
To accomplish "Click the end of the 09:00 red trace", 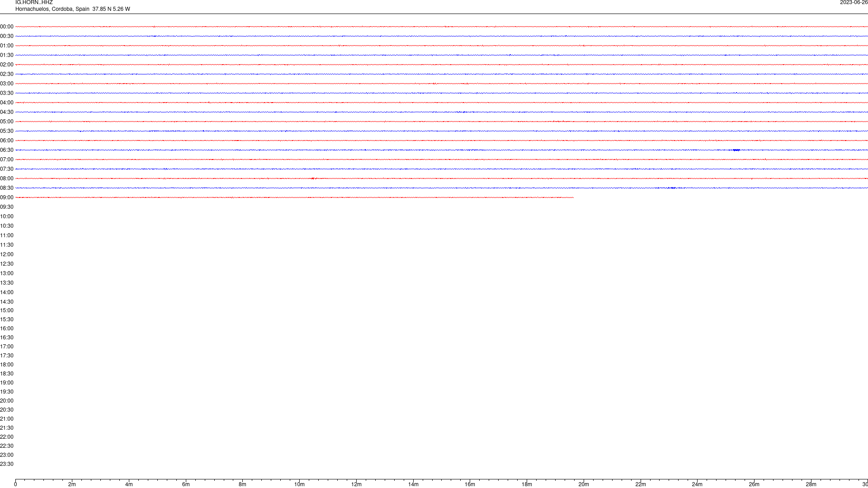I will tap(573, 197).
